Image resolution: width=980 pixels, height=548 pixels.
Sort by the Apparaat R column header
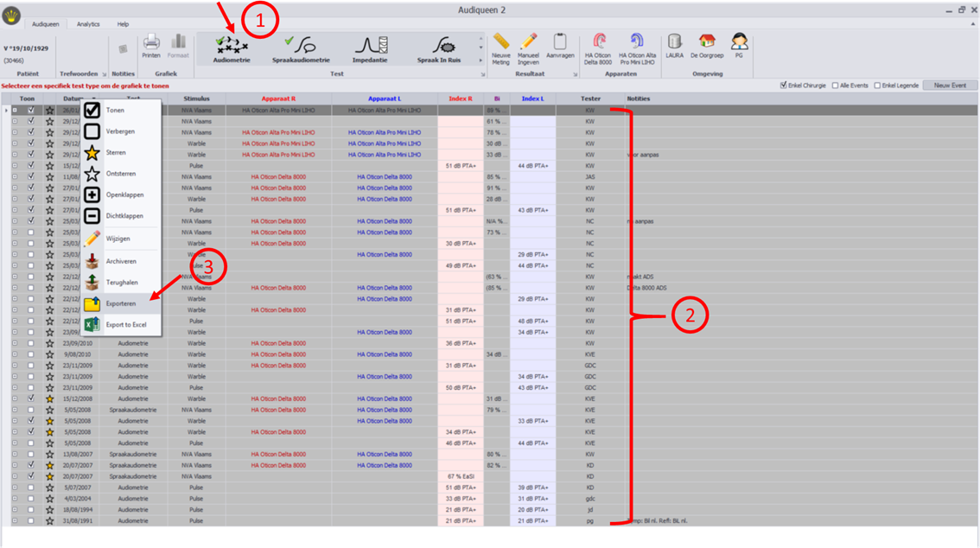pyautogui.click(x=279, y=99)
